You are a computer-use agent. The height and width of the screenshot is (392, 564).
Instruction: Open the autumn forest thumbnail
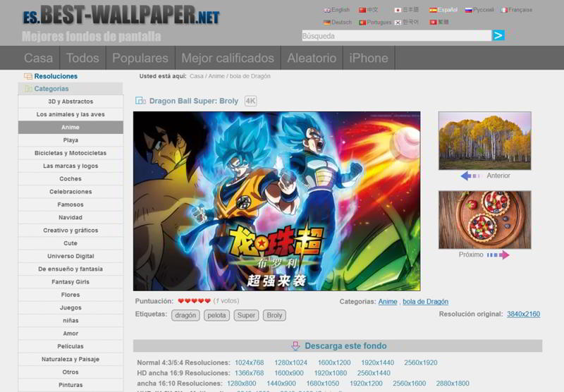484,140
